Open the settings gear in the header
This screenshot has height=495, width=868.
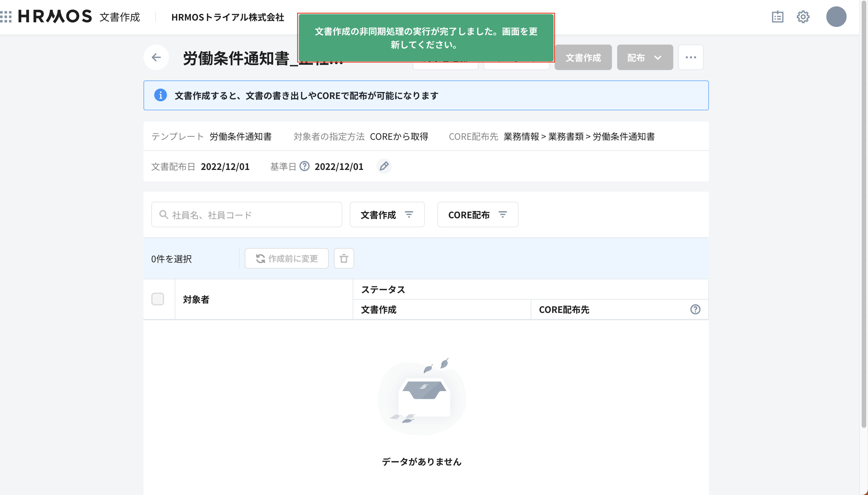coord(803,16)
